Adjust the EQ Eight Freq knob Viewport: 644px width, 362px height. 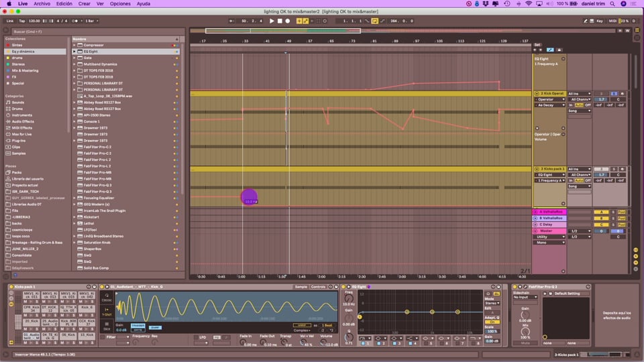pos(349,299)
